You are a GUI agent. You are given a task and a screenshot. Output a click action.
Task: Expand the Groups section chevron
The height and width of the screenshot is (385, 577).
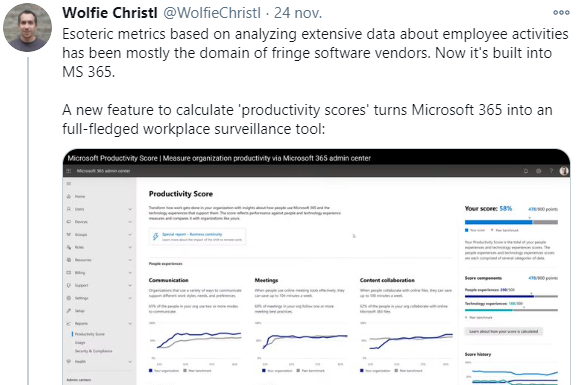[130, 234]
